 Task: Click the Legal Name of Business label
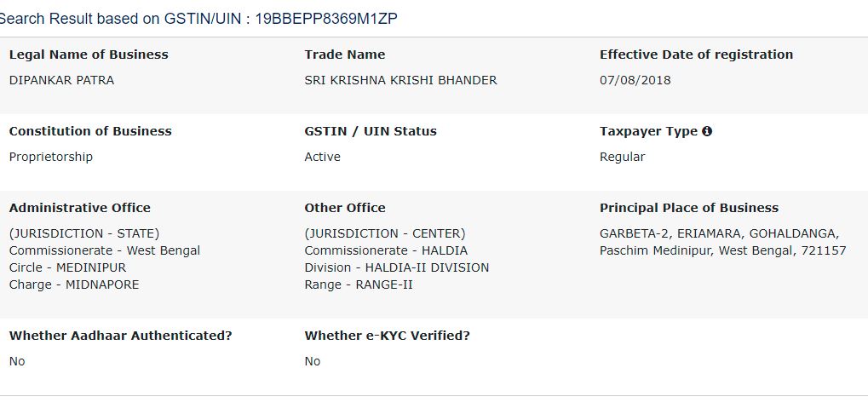point(89,55)
